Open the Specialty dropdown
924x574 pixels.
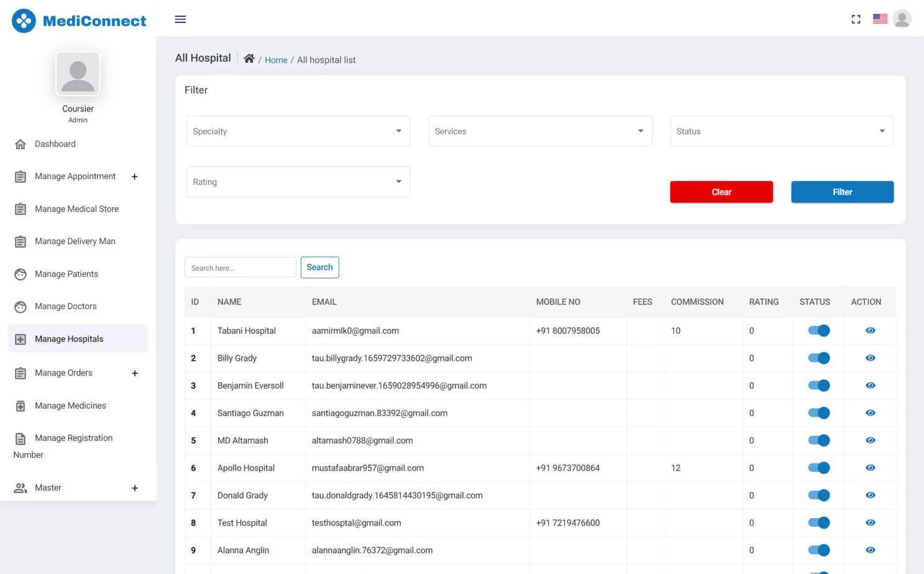pyautogui.click(x=298, y=131)
